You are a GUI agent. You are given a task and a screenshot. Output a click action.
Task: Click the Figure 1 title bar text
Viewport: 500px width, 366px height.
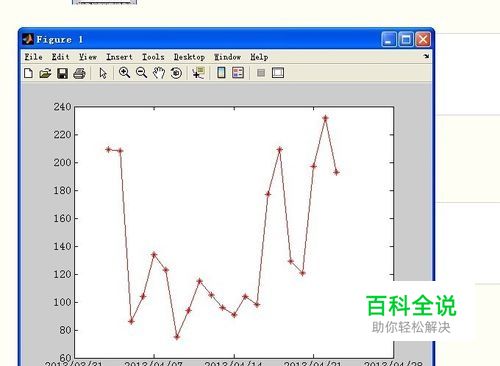[59, 40]
